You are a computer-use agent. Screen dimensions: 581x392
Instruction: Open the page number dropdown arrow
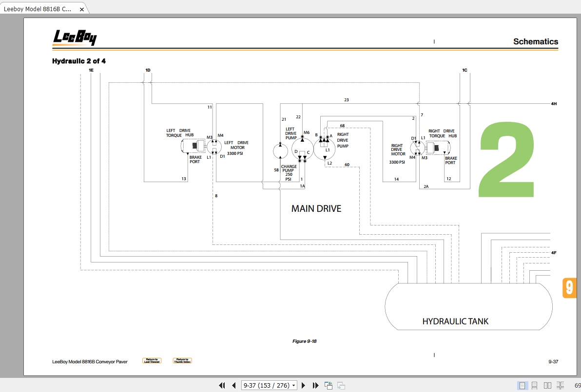coord(293,385)
